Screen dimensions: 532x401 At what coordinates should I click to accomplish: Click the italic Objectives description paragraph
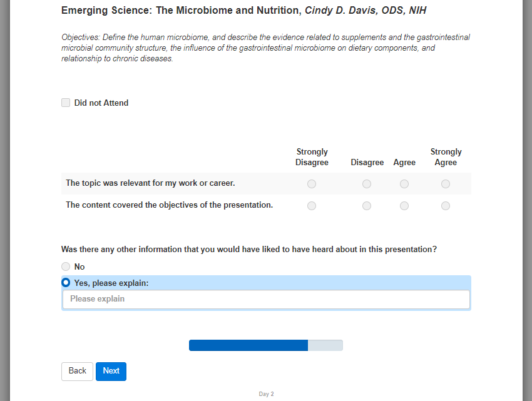pyautogui.click(x=265, y=48)
